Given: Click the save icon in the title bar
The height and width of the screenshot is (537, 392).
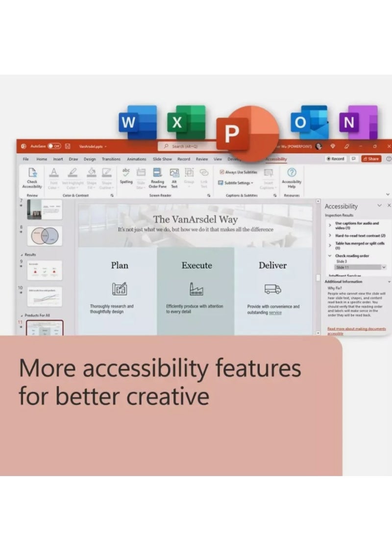Looking at the screenshot, I should tap(68, 146).
